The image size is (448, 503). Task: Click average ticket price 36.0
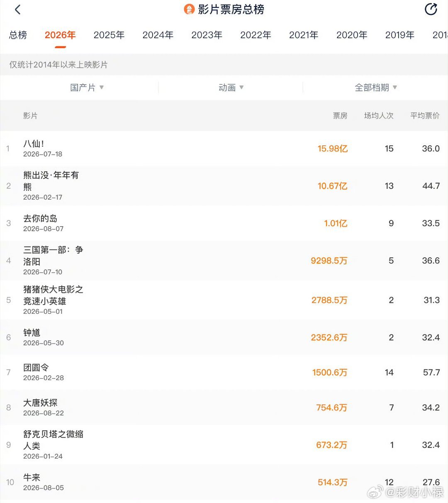tap(431, 149)
